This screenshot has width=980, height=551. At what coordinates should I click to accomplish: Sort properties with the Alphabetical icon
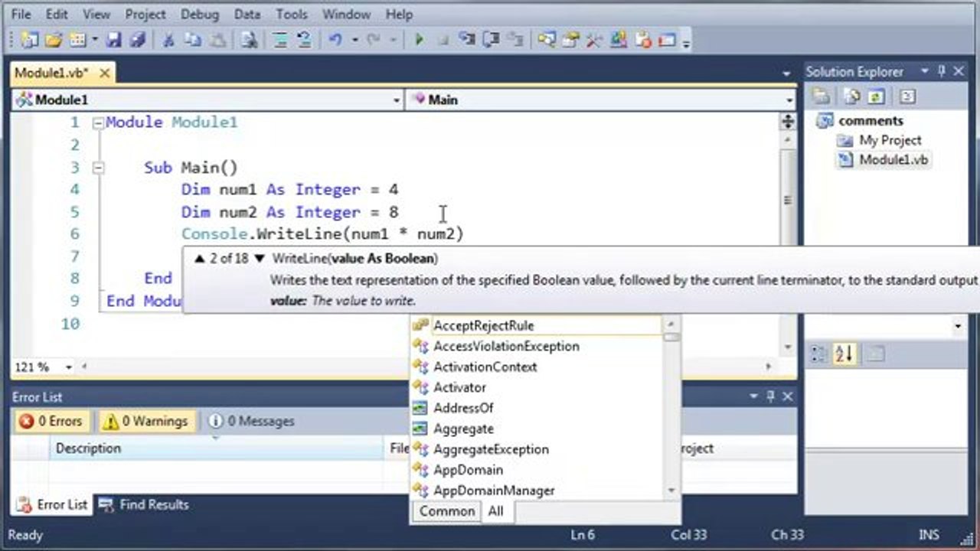coord(844,354)
